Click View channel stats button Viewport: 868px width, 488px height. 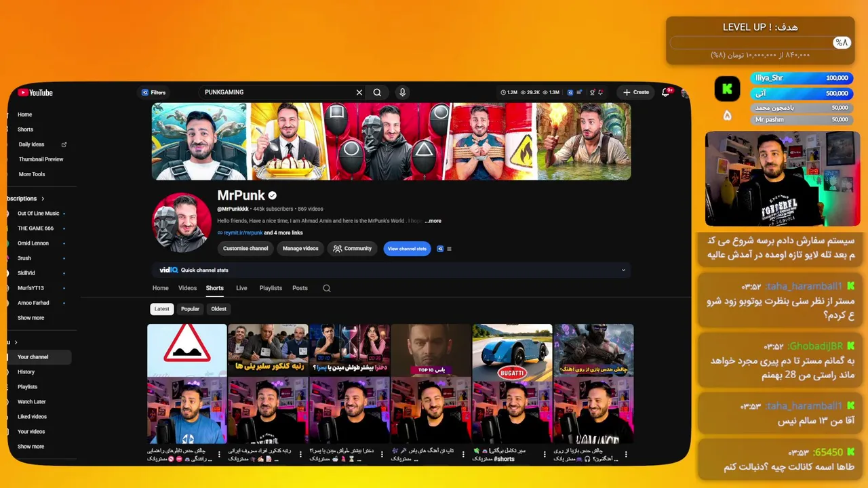[x=407, y=249]
